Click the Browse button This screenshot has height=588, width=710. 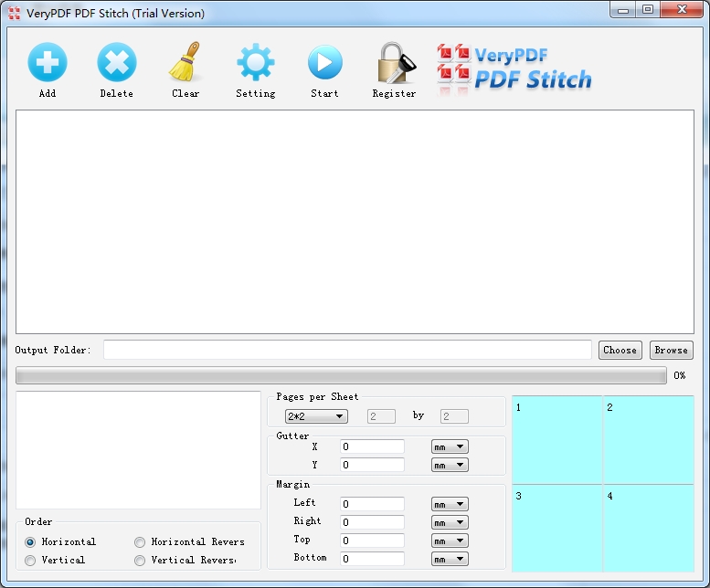671,350
